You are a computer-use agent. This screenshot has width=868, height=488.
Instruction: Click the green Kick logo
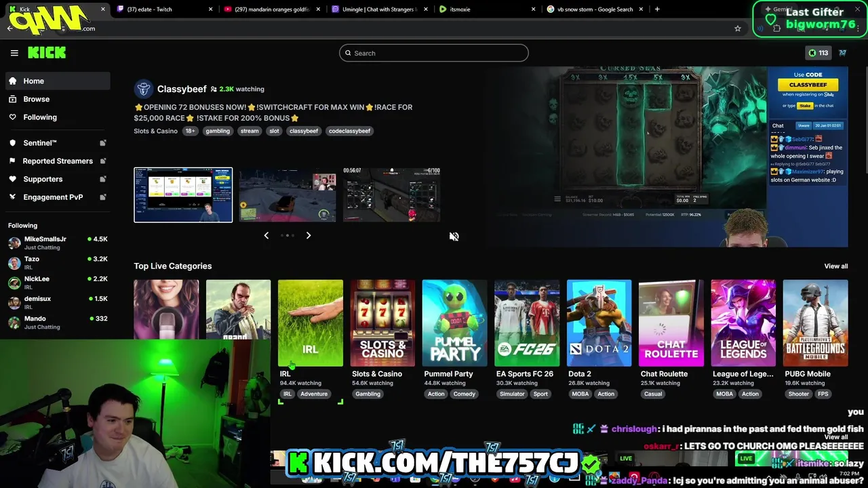(x=47, y=53)
